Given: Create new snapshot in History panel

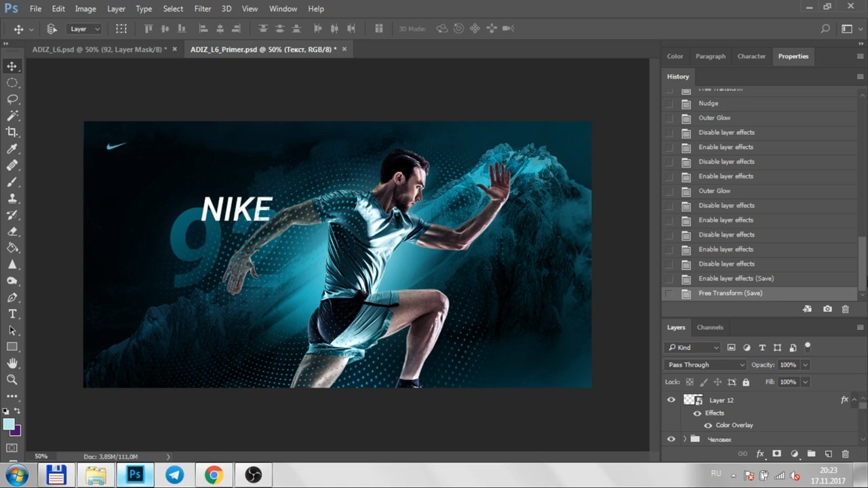Looking at the screenshot, I should (827, 309).
